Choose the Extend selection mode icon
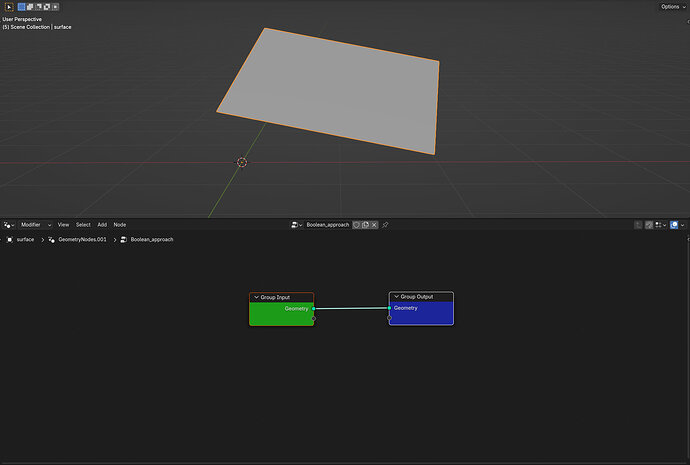The width and height of the screenshot is (690, 465). point(30,7)
